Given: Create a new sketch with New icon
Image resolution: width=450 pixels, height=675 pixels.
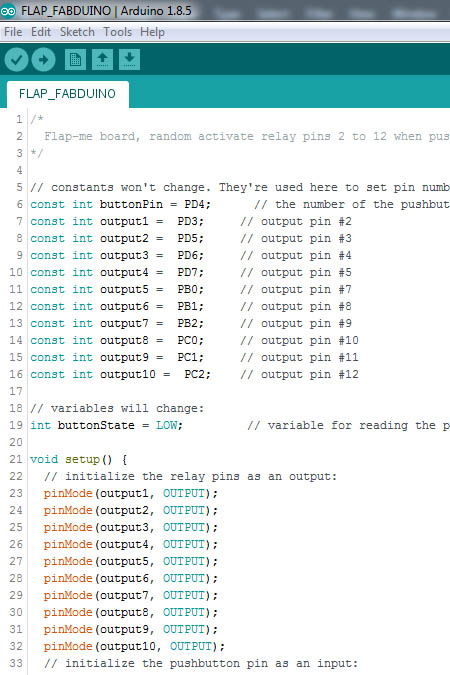Looking at the screenshot, I should pos(75,59).
